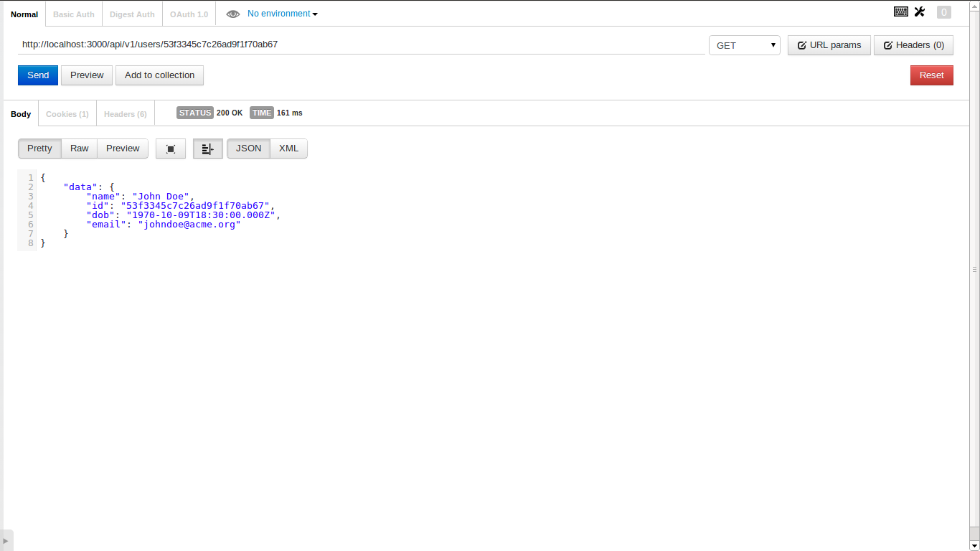Open the request Headers (0) editor

coord(913,45)
